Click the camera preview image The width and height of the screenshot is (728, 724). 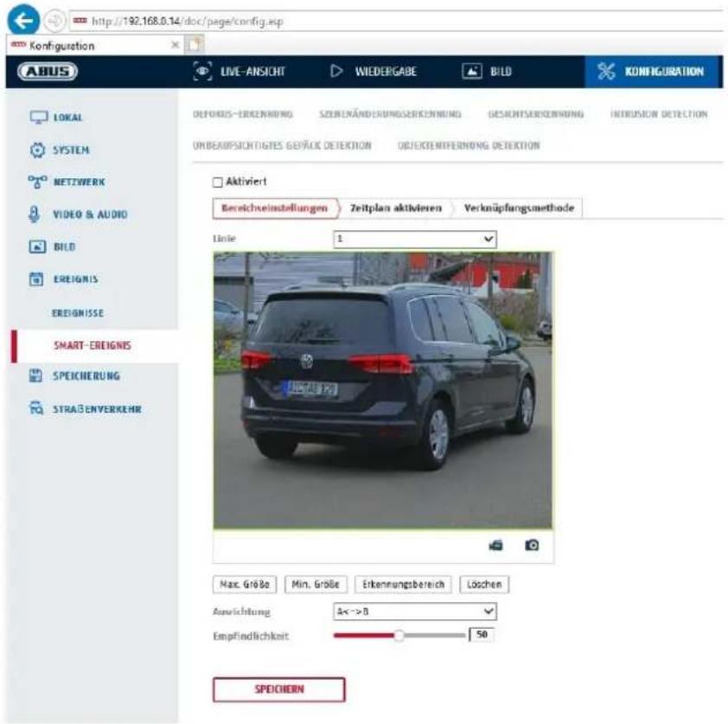tap(383, 391)
